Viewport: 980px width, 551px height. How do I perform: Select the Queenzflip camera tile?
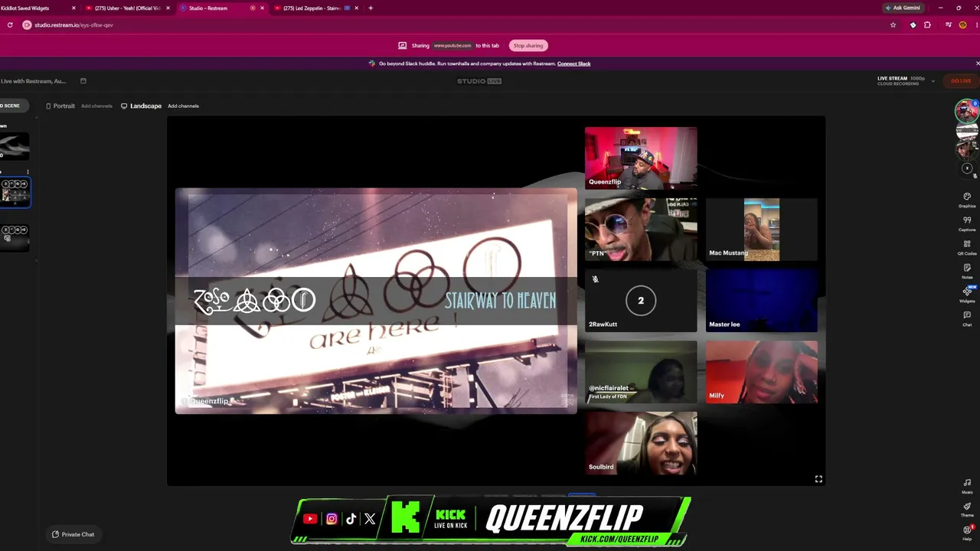click(x=641, y=158)
